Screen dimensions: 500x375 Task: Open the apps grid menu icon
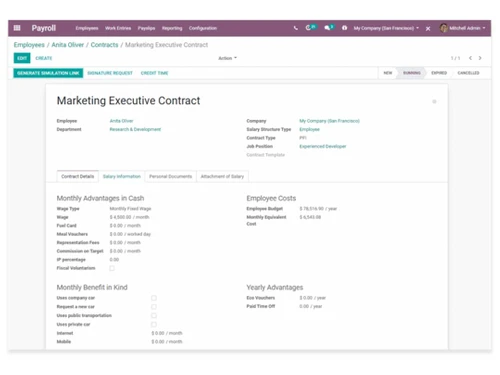click(x=17, y=28)
